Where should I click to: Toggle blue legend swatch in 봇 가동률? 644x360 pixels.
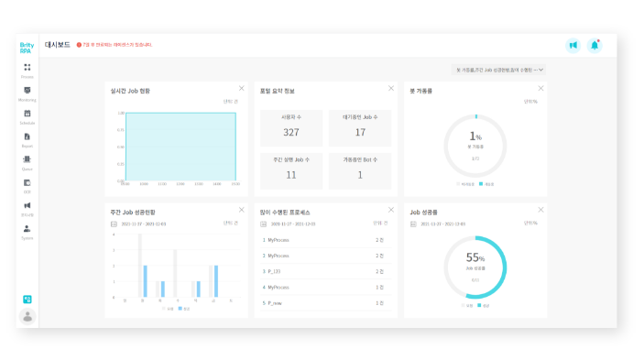481,184
